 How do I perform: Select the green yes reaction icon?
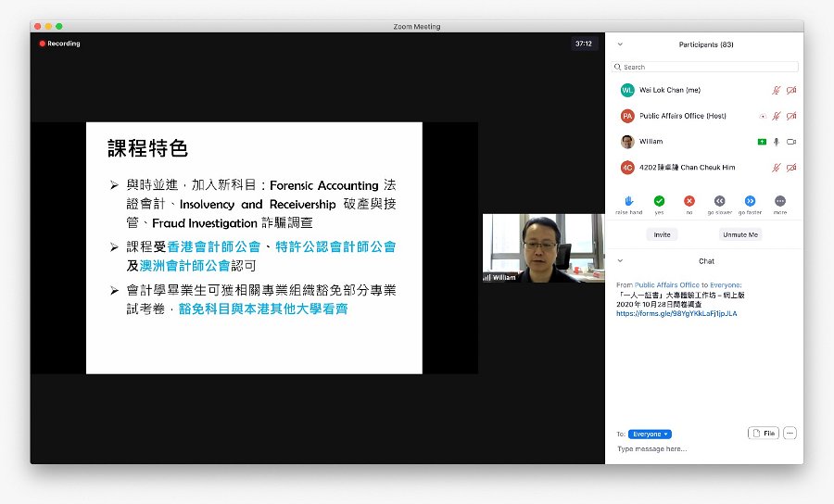tap(659, 201)
